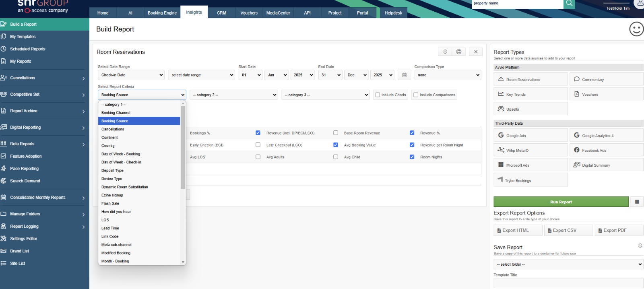Viewport: 644px width, 289px height.
Task: Add Key Trends data source
Action: point(530,94)
